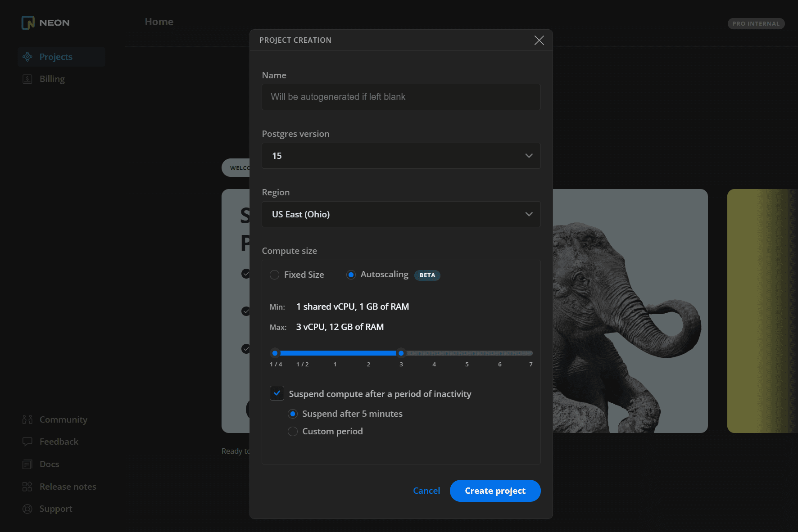Image resolution: width=798 pixels, height=532 pixels.
Task: Choose the Custom period radio option
Action: click(x=293, y=431)
